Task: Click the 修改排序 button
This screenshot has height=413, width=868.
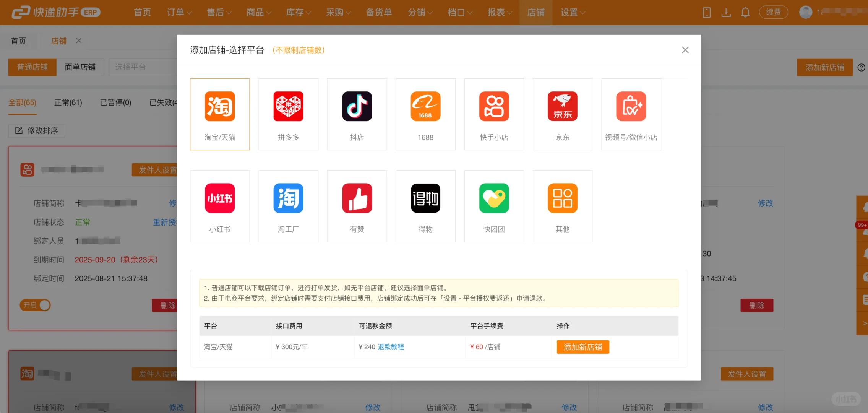Action: pos(36,130)
